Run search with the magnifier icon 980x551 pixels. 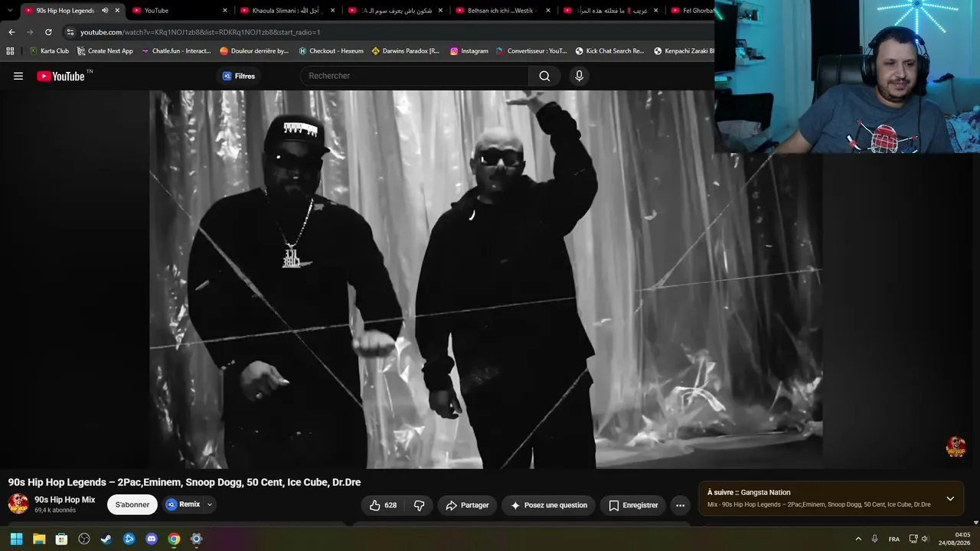pyautogui.click(x=544, y=76)
